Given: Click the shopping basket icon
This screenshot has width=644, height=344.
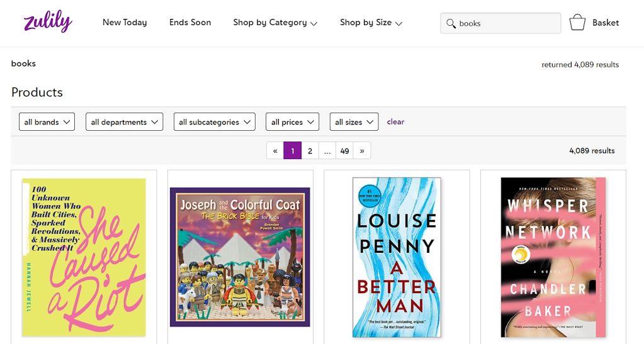Looking at the screenshot, I should (577, 23).
